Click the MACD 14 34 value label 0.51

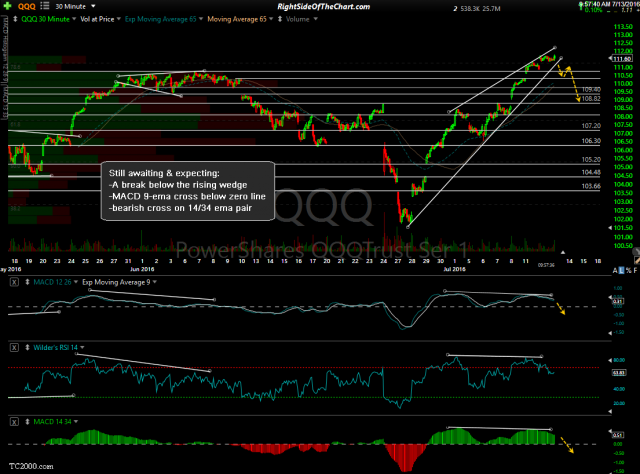click(x=618, y=435)
